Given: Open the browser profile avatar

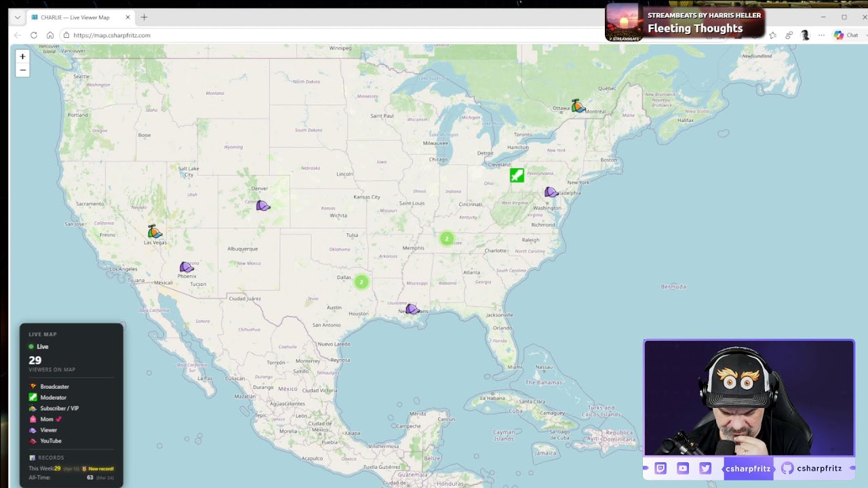Looking at the screenshot, I should click(806, 35).
